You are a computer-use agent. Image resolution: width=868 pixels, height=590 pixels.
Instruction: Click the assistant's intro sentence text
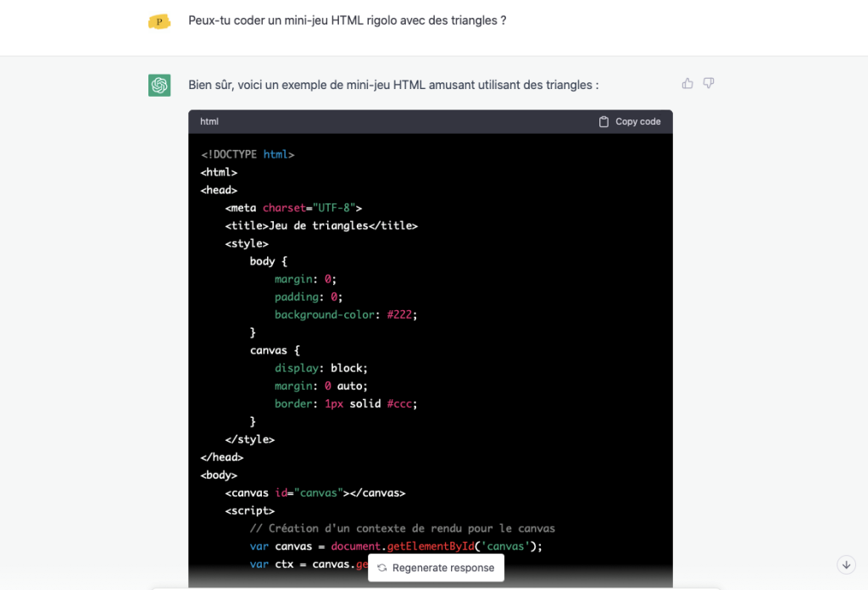(393, 86)
